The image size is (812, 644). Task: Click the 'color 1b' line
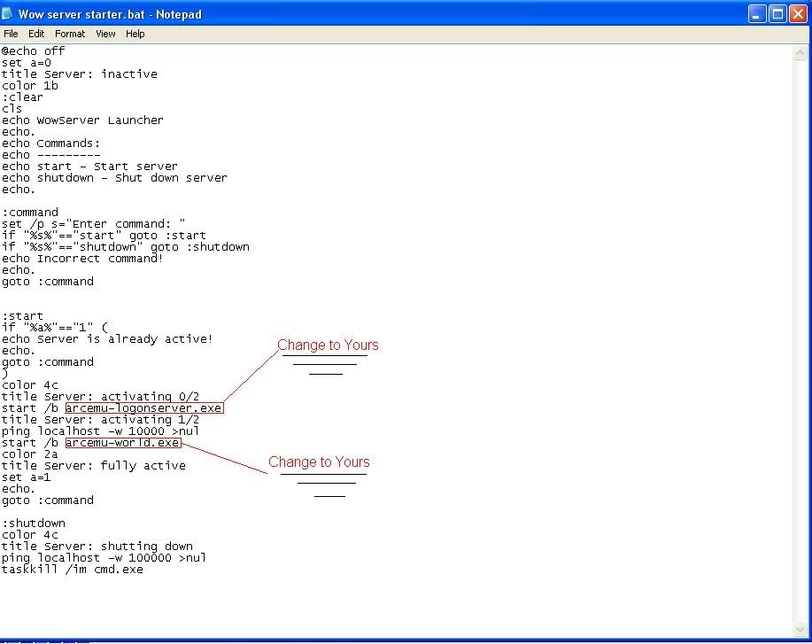click(30, 86)
